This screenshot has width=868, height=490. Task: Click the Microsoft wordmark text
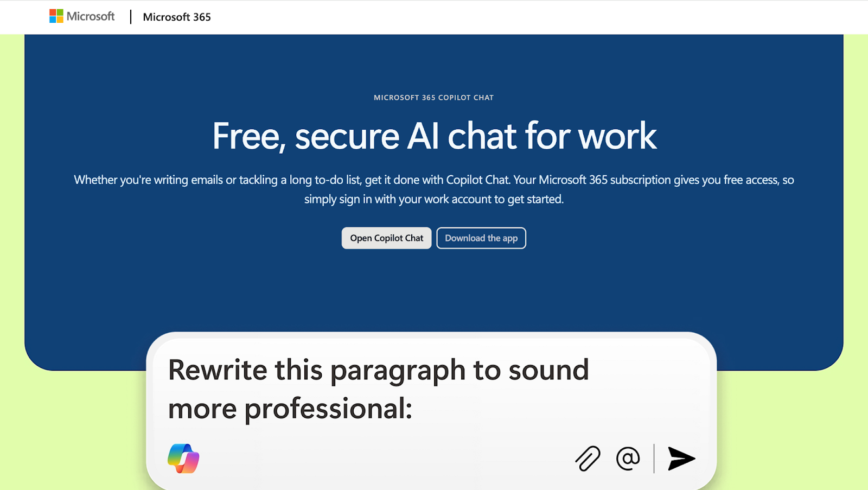(x=91, y=16)
